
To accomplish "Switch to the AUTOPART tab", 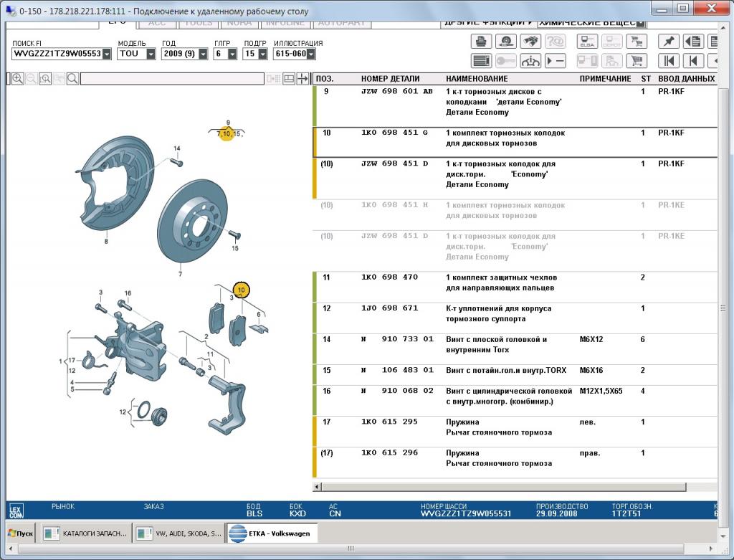I will [x=342, y=23].
